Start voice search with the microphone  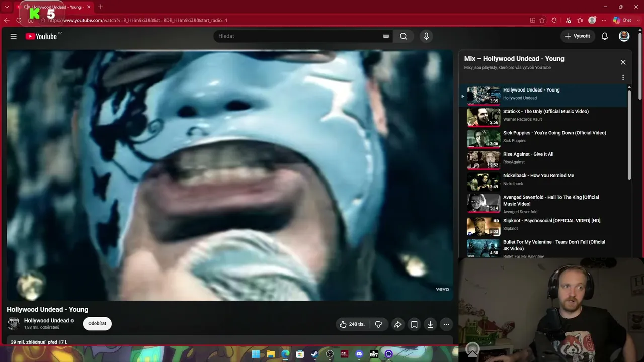point(426,36)
